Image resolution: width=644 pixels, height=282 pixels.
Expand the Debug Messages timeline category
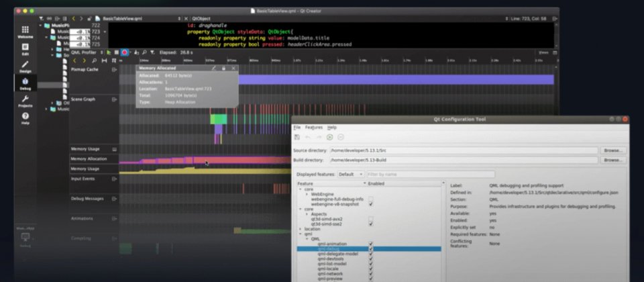[114, 199]
